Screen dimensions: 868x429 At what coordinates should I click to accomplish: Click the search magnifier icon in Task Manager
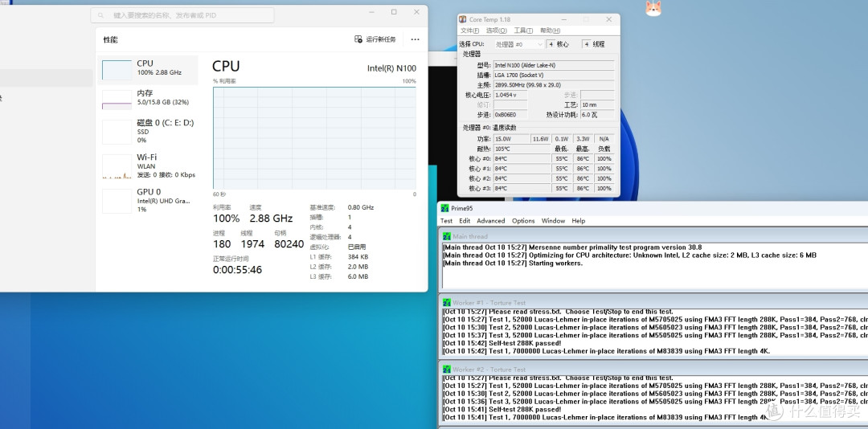click(x=100, y=15)
